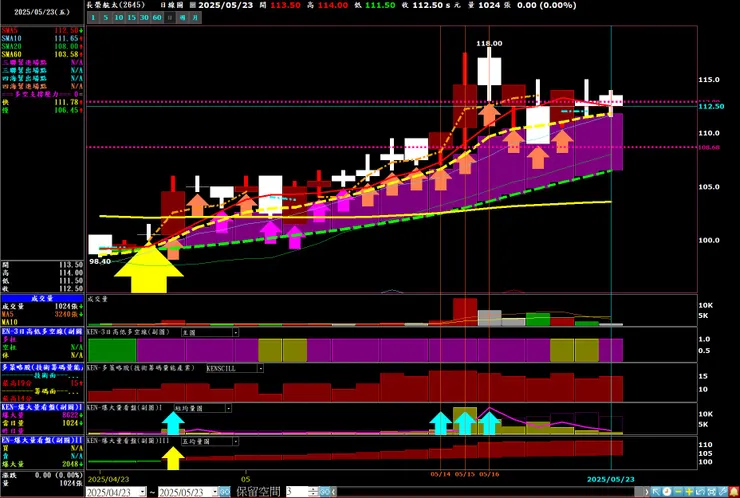Click the 98.40 low price label
740x498 pixels.
tap(100, 261)
